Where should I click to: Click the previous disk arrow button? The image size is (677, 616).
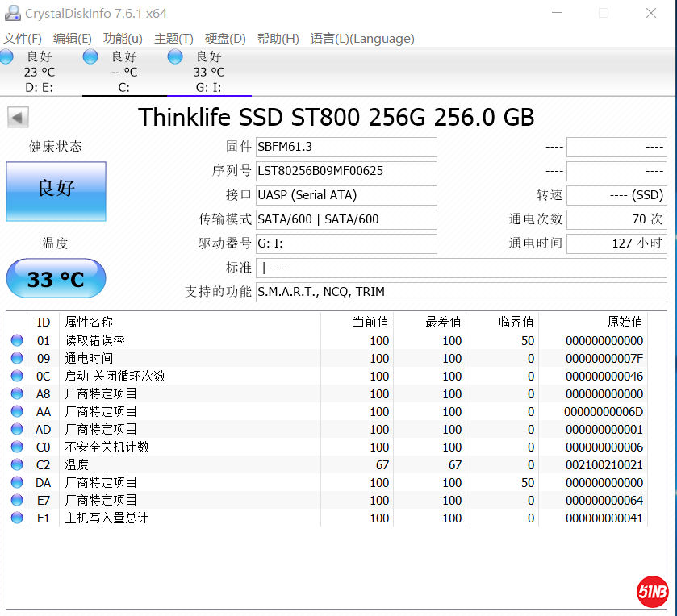pos(18,118)
